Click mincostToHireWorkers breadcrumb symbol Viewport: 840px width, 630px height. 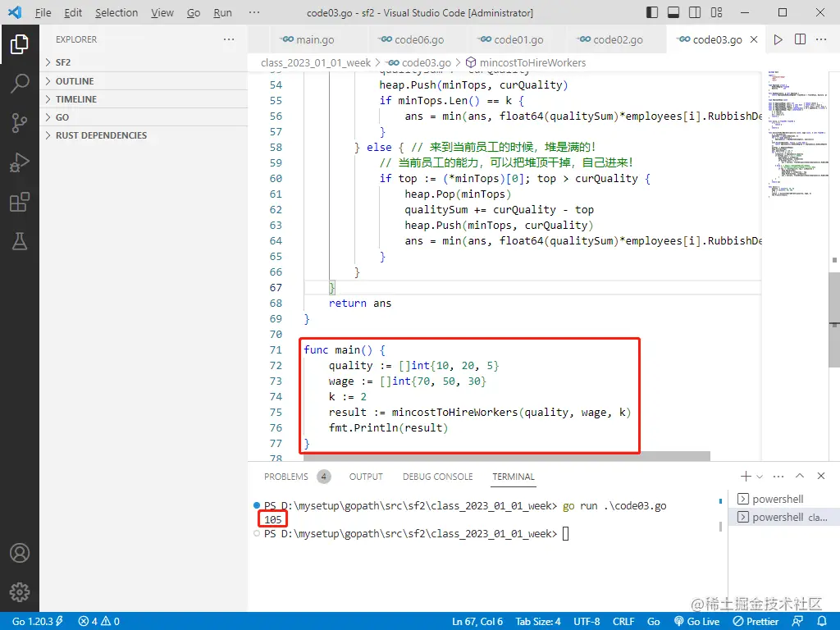526,62
